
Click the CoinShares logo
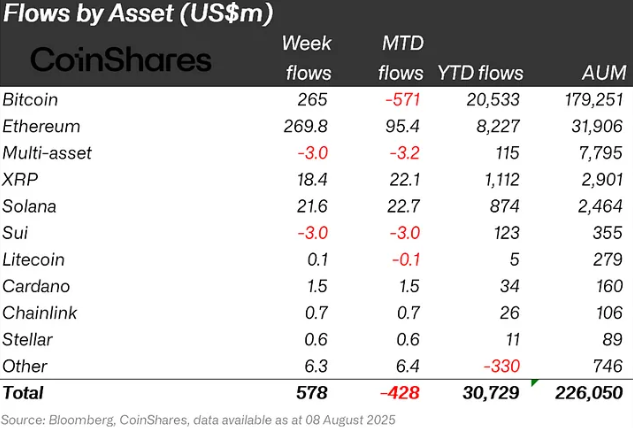[x=121, y=60]
